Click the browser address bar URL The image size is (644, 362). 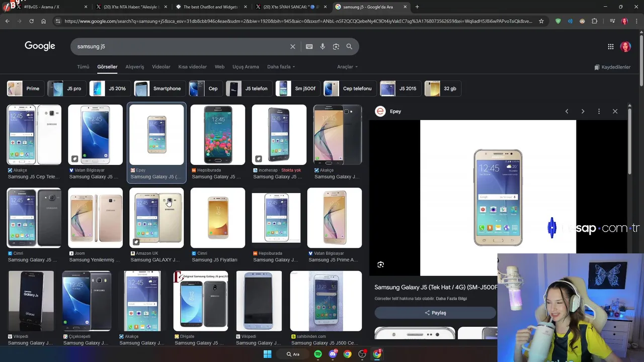(x=298, y=21)
